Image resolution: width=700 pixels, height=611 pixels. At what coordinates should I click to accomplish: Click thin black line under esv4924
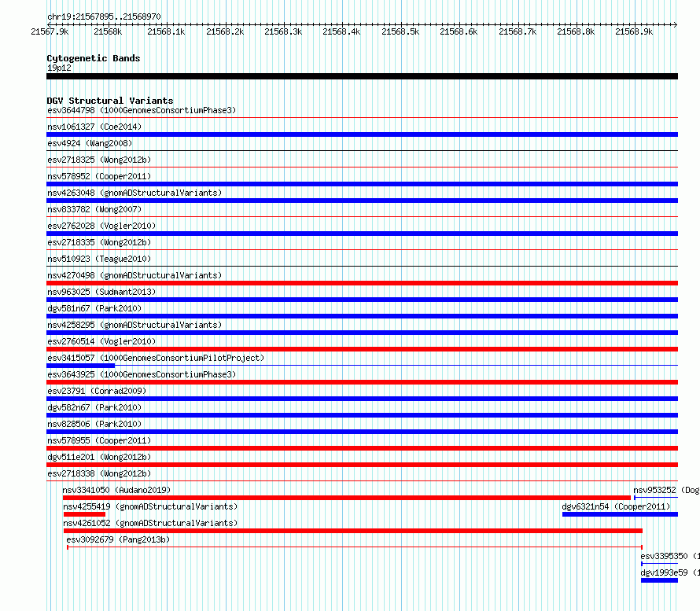point(362,151)
